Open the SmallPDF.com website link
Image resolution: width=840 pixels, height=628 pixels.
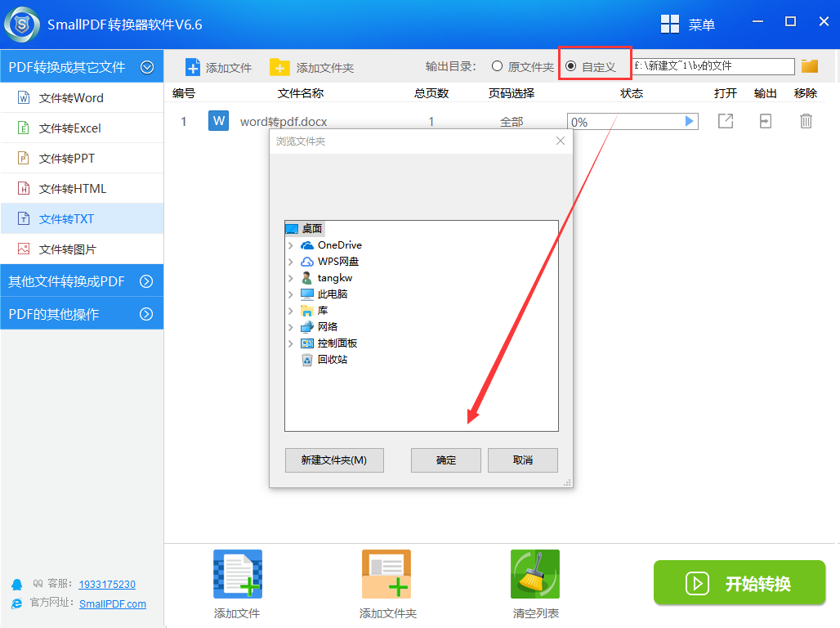(113, 603)
